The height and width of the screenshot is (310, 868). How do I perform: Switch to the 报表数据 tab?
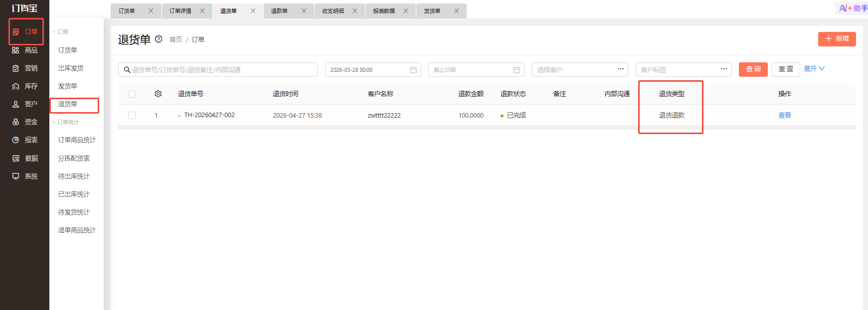point(384,11)
